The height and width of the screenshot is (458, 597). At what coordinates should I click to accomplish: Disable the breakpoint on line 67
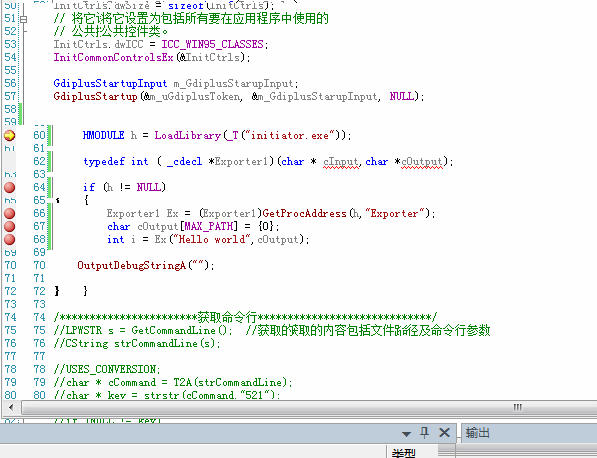10,227
